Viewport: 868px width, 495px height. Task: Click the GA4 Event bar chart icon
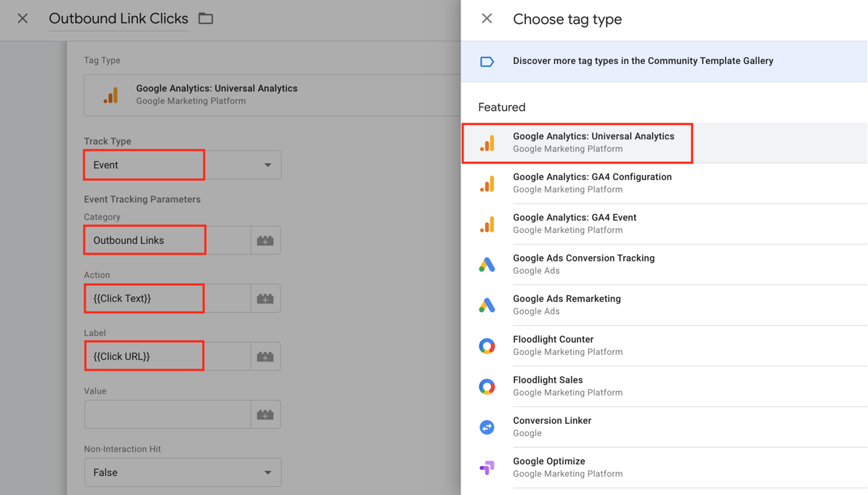point(487,224)
